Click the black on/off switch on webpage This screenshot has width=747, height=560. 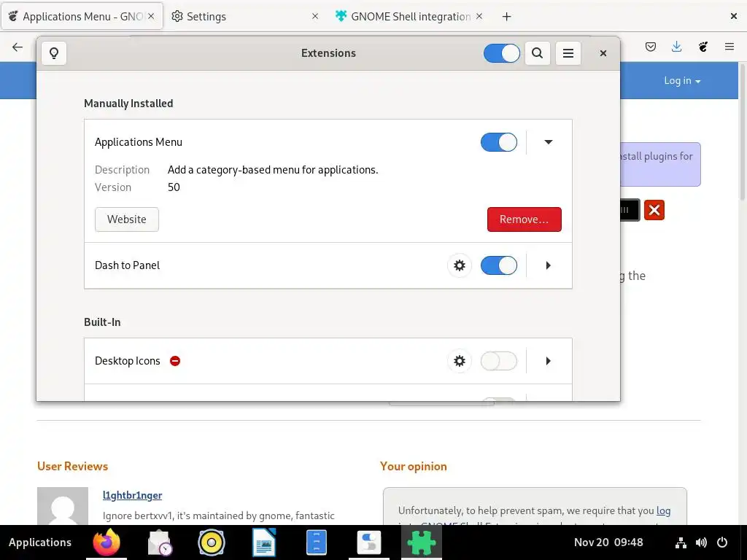click(630, 210)
